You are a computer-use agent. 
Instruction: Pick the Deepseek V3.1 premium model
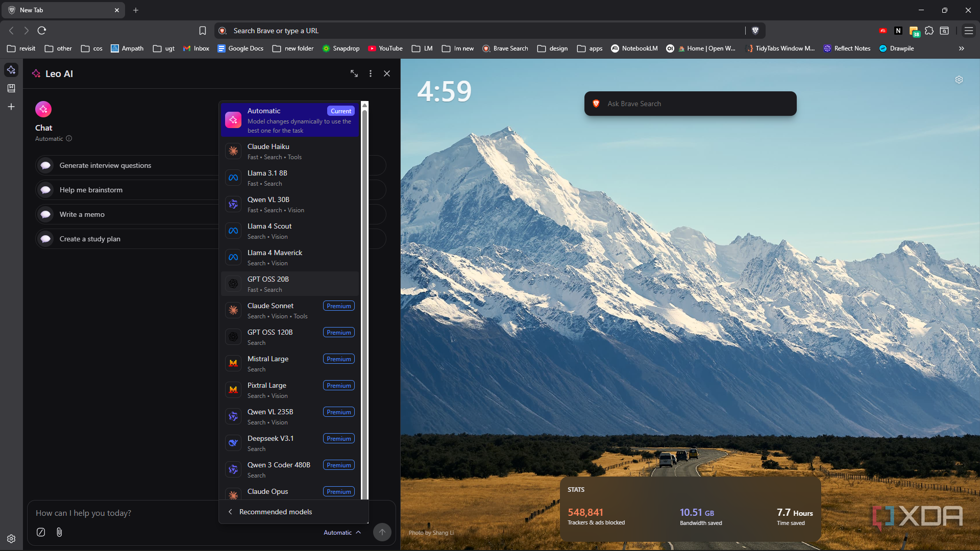[x=290, y=443]
